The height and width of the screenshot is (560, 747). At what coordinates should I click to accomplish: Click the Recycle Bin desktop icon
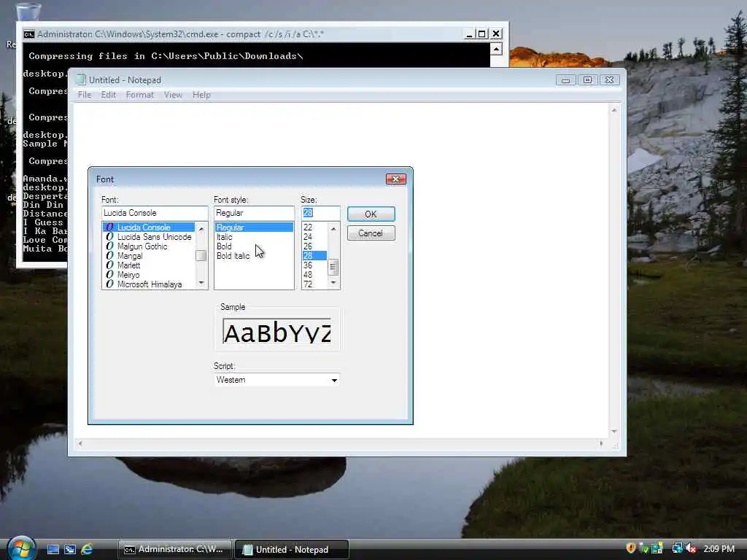point(28,12)
